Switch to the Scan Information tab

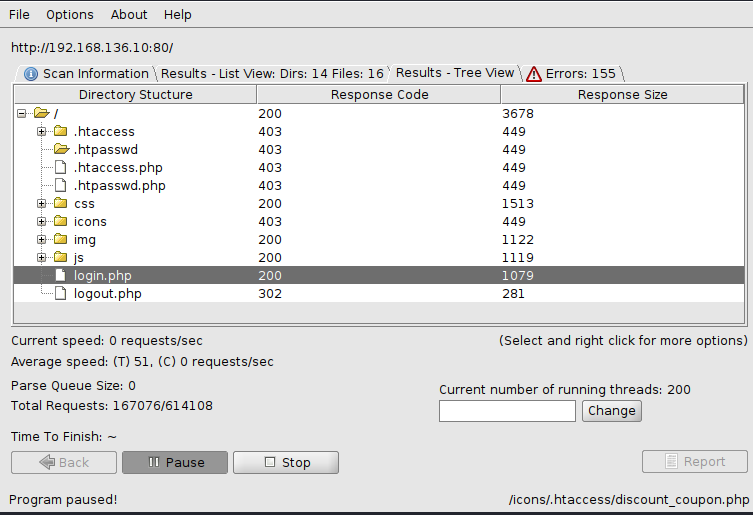86,74
